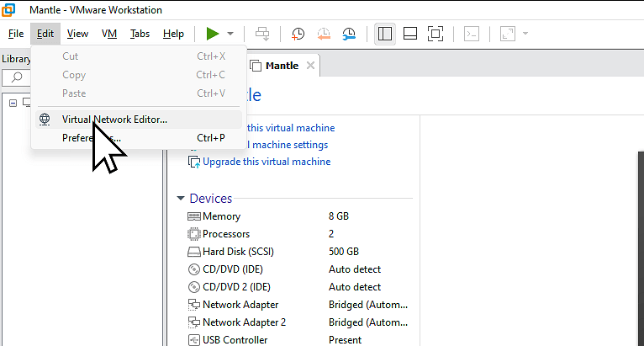The image size is (644, 346).
Task: Click the 500 GB disk value
Action: 344,252
